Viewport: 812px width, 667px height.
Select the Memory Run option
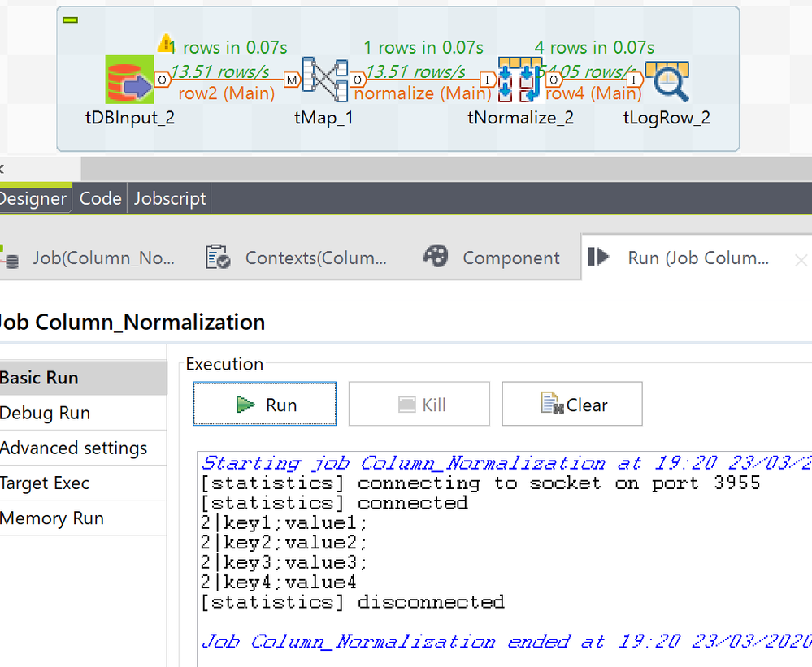click(52, 518)
